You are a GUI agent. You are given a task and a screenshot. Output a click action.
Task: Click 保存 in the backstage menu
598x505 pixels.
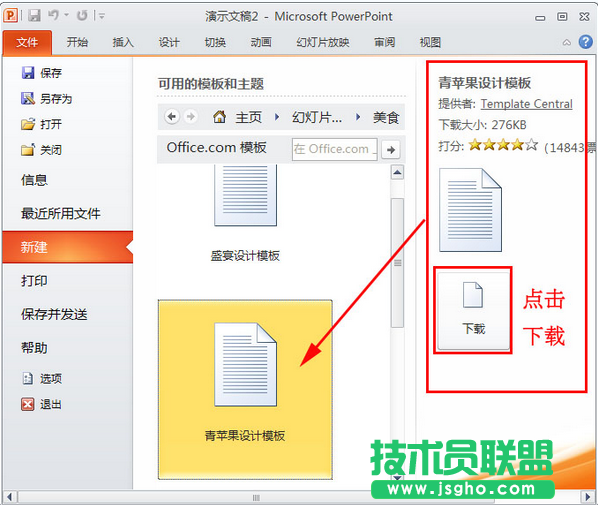(x=41, y=73)
